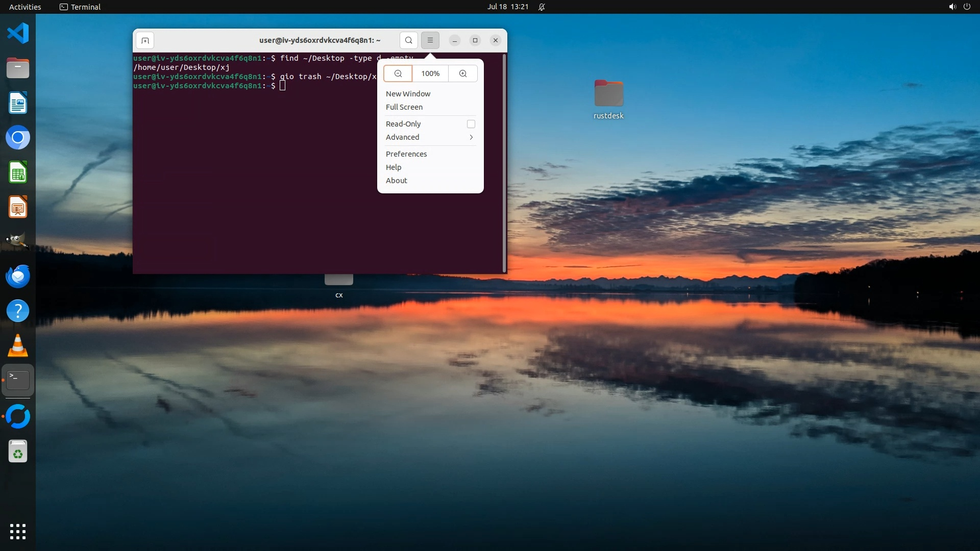Click the zoom out magnifier button
980x551 pixels.
(x=398, y=73)
